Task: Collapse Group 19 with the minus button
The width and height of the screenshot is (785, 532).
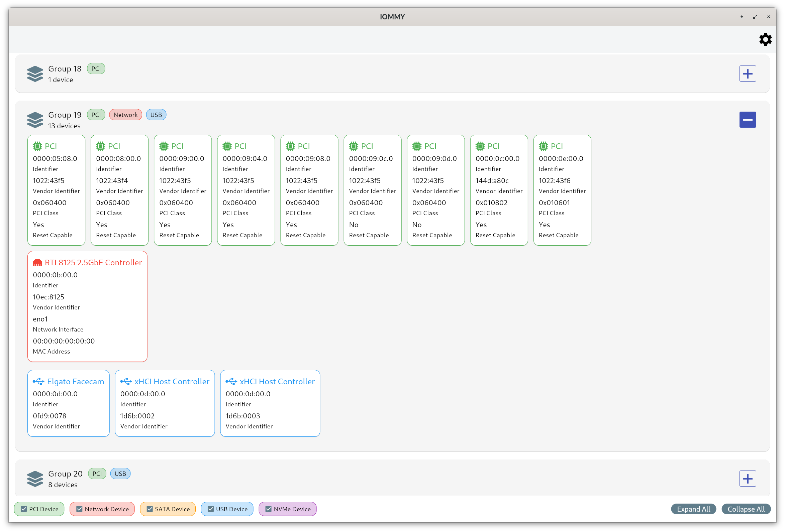Action: tap(748, 120)
